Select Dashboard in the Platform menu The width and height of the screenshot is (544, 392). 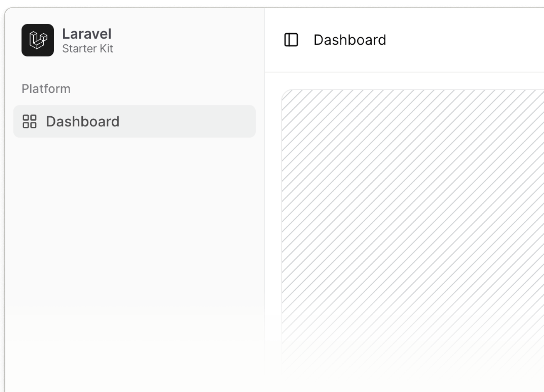83,122
